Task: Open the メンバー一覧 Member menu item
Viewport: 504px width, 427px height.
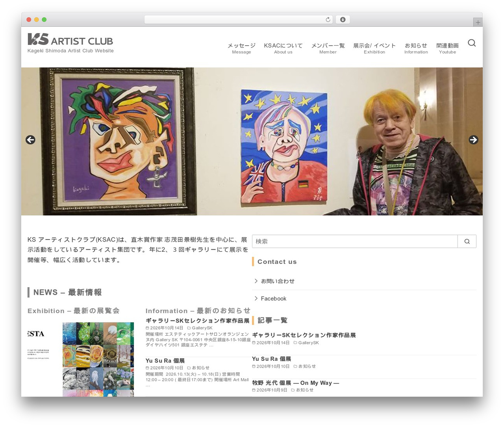Action: (328, 48)
